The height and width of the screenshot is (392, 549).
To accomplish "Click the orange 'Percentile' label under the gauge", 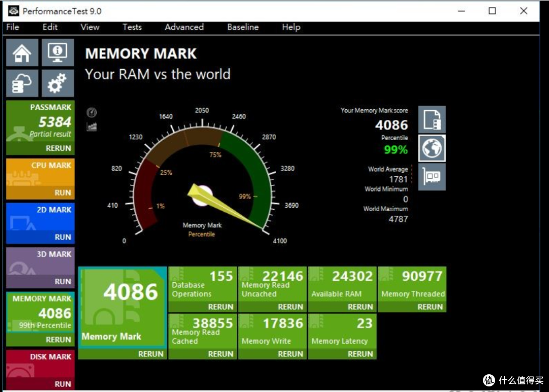I will click(x=202, y=234).
